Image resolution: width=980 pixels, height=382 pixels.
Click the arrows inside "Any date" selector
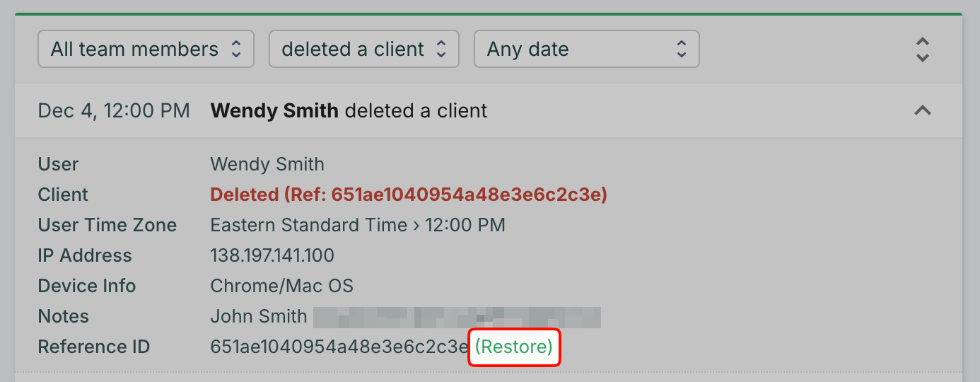point(682,49)
